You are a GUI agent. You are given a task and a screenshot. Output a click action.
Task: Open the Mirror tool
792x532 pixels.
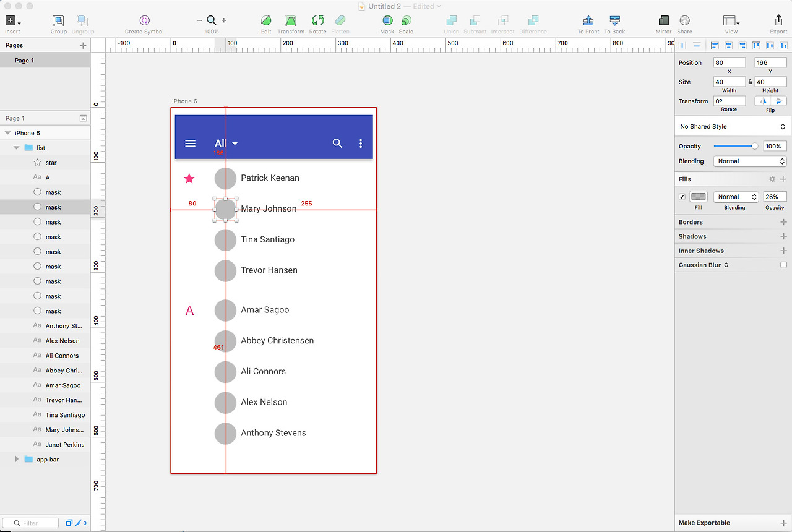tap(663, 20)
